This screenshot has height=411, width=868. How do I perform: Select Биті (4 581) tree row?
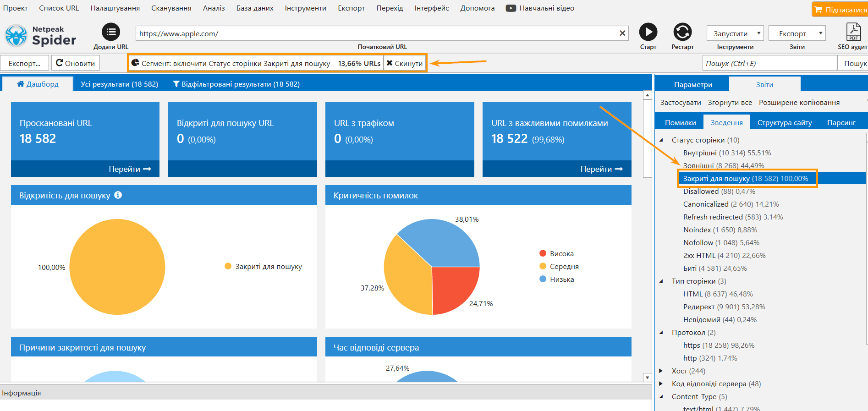[715, 269]
